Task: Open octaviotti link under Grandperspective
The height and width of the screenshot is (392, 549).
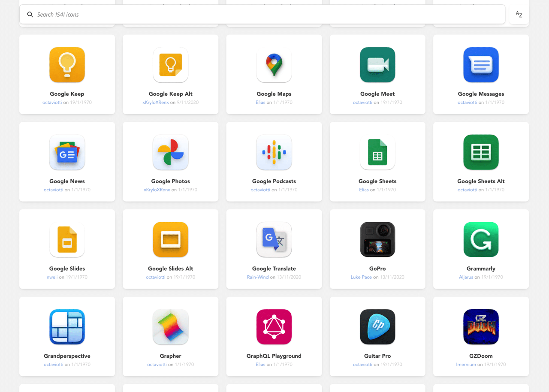Action: point(54,365)
